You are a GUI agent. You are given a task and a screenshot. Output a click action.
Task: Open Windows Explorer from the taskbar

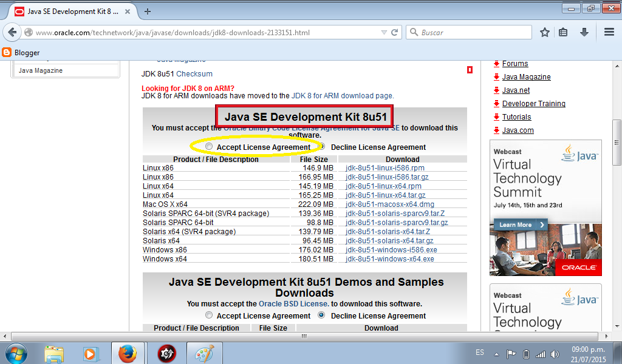pos(54,352)
